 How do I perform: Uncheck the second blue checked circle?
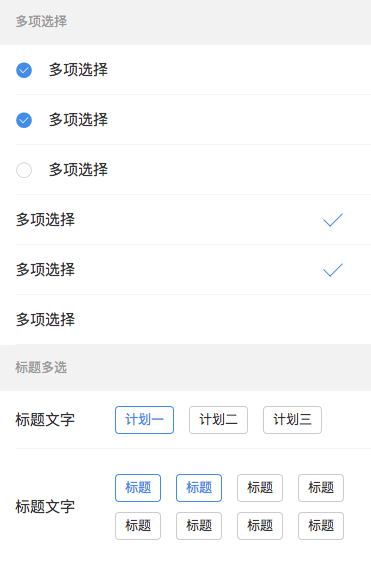pos(24,120)
